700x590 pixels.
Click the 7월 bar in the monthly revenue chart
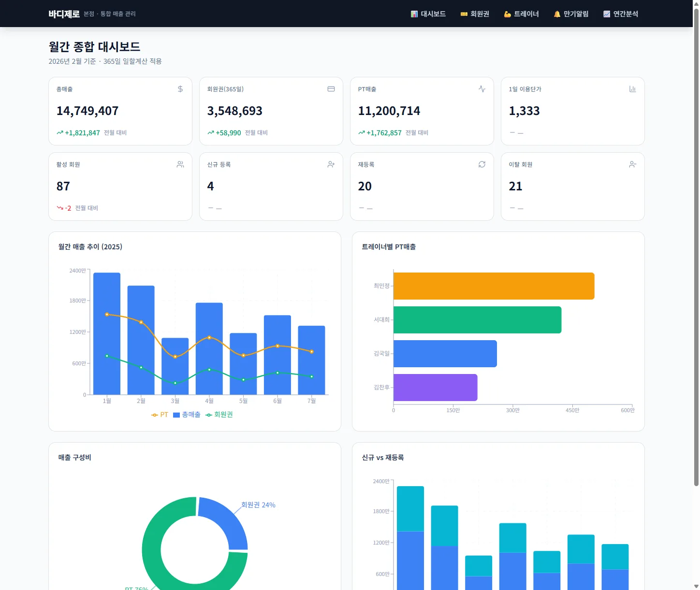[x=311, y=360]
